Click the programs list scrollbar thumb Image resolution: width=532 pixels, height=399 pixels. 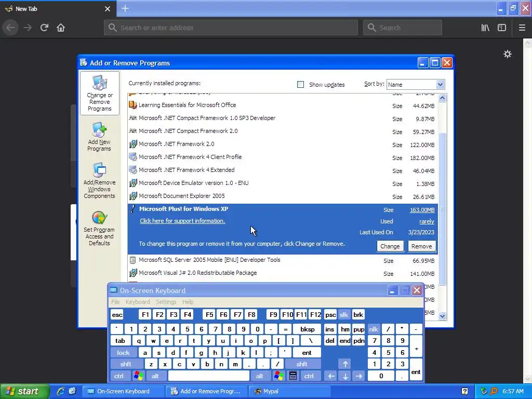click(442, 209)
